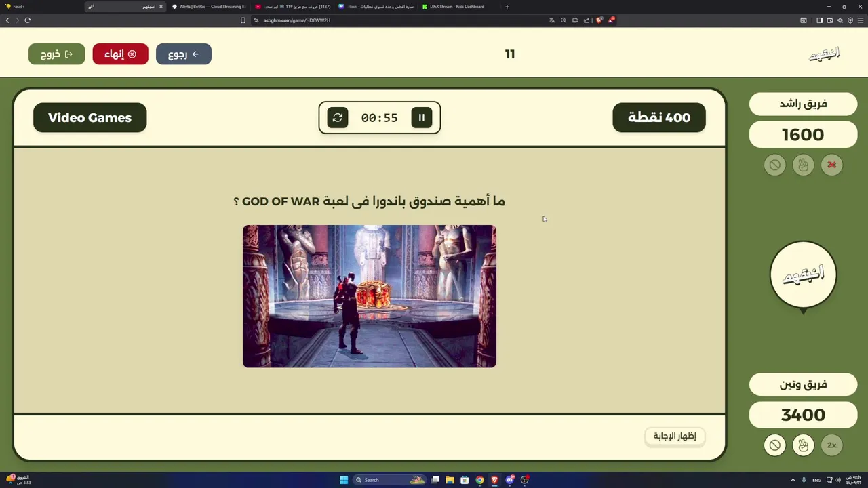Open the zoom magnifier icon in address bar
Viewport: 868px width, 488px height.
564,20
